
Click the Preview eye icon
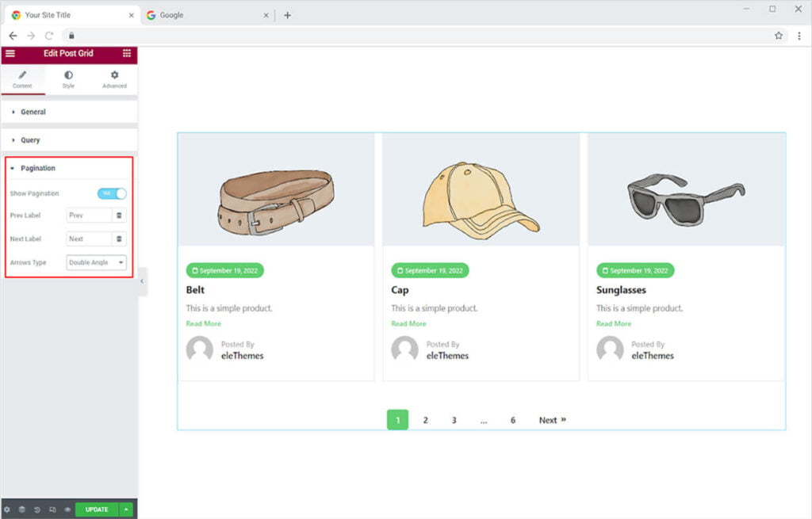(67, 509)
